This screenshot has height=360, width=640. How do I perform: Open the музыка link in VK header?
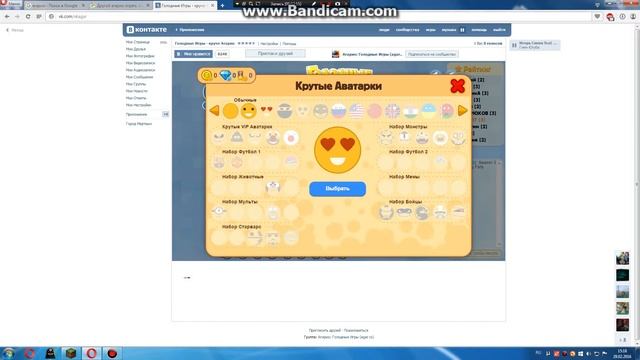(x=449, y=30)
